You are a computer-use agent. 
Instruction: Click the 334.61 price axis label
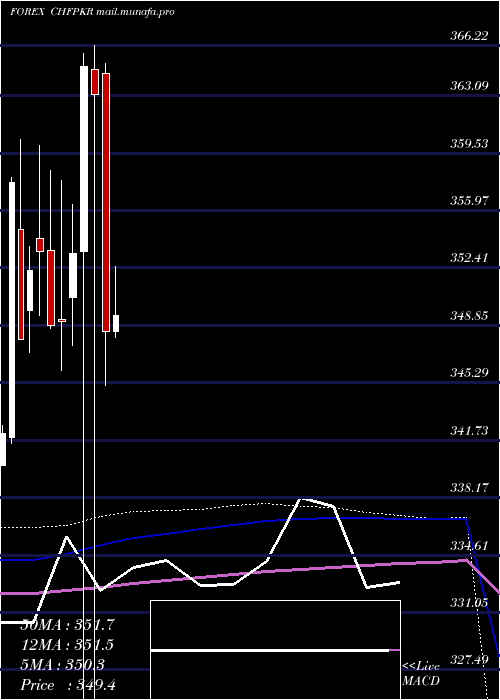(x=469, y=546)
